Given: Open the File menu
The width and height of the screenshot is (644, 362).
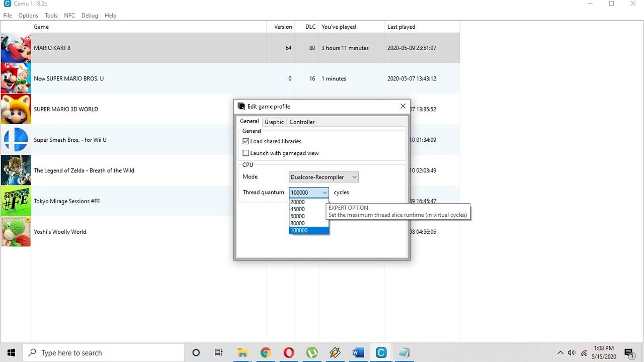Looking at the screenshot, I should click(x=8, y=15).
